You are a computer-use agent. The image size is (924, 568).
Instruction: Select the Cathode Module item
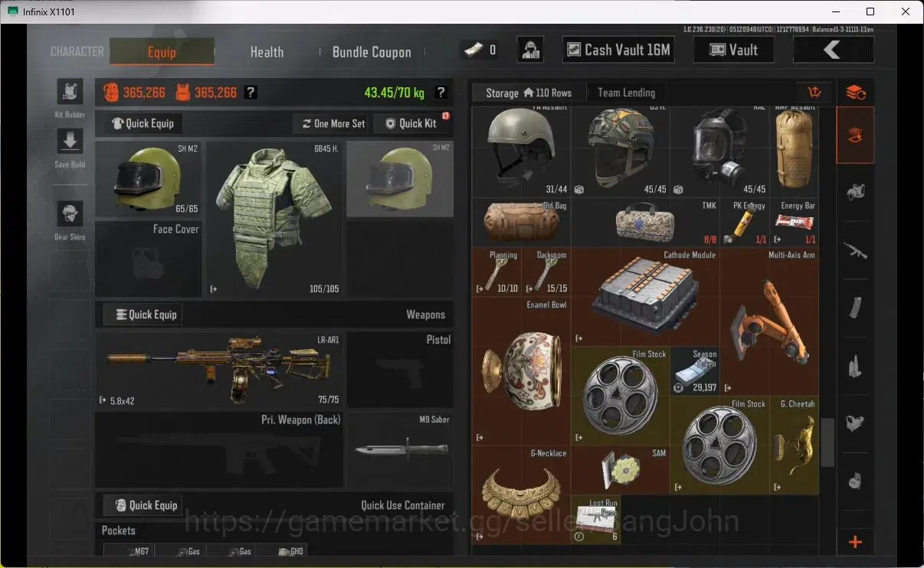pyautogui.click(x=645, y=296)
